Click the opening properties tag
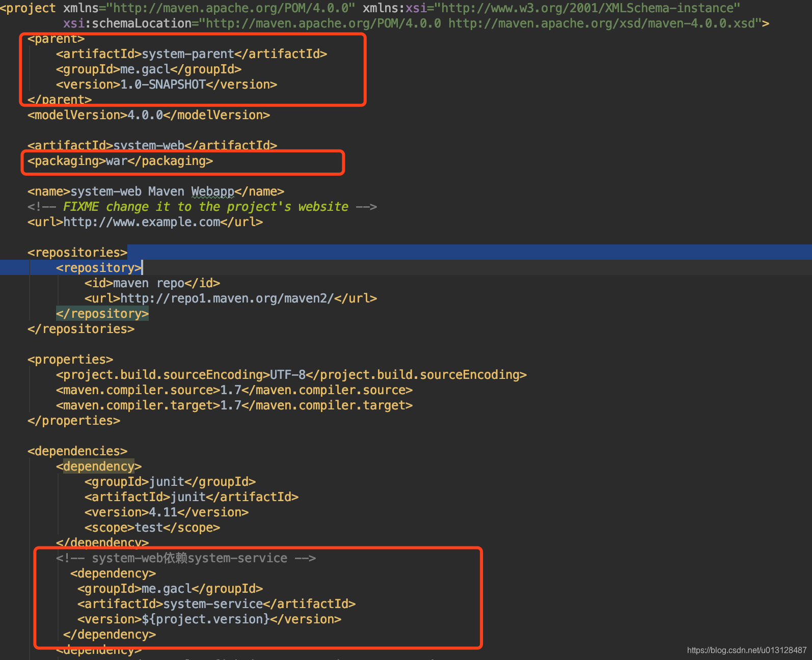The image size is (812, 660). point(70,360)
